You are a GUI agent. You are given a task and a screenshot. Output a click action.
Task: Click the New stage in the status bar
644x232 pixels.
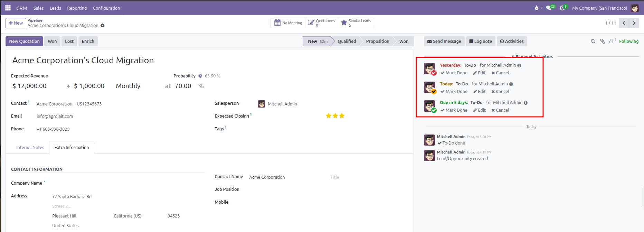point(318,41)
